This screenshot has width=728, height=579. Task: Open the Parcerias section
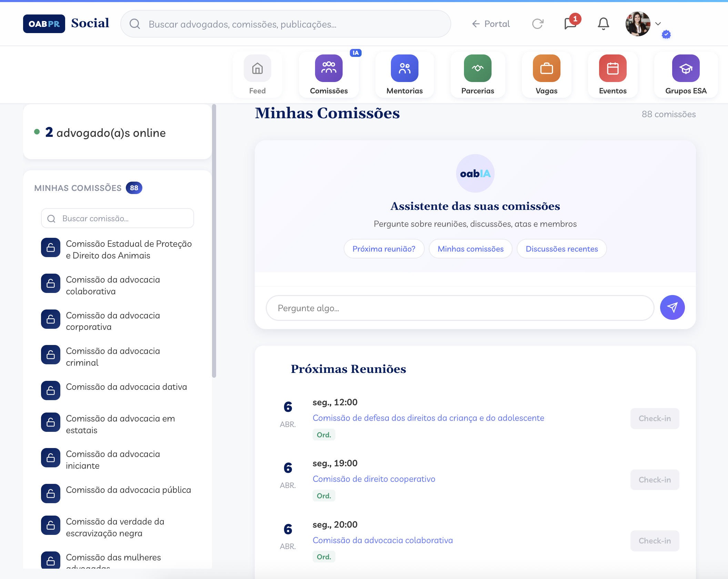click(478, 73)
